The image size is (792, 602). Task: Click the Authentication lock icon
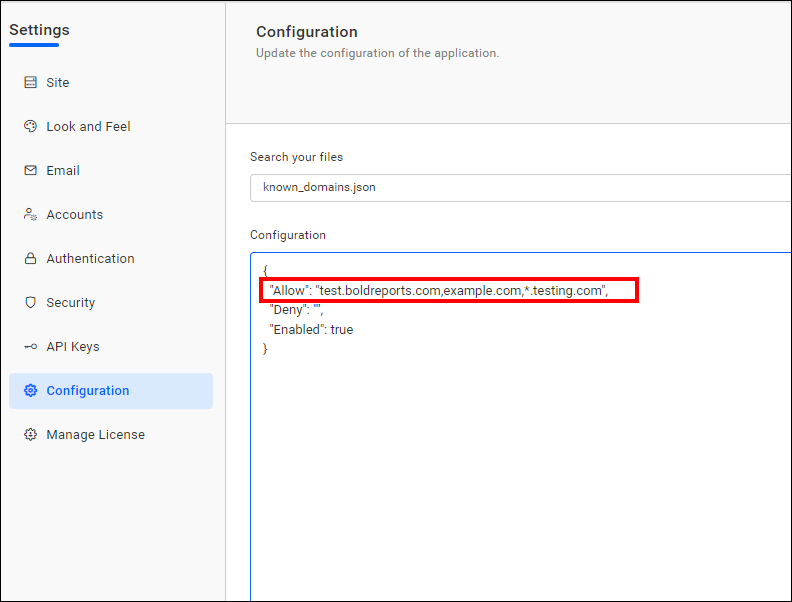[x=30, y=258]
